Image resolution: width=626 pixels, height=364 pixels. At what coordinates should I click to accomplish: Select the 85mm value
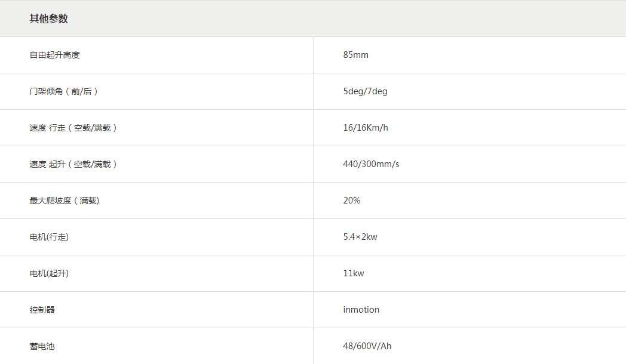(355, 55)
